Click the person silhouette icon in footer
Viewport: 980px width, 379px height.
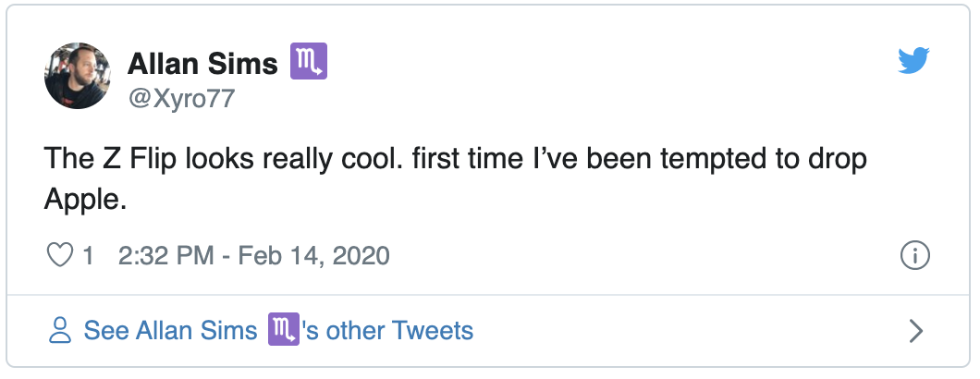click(x=61, y=330)
